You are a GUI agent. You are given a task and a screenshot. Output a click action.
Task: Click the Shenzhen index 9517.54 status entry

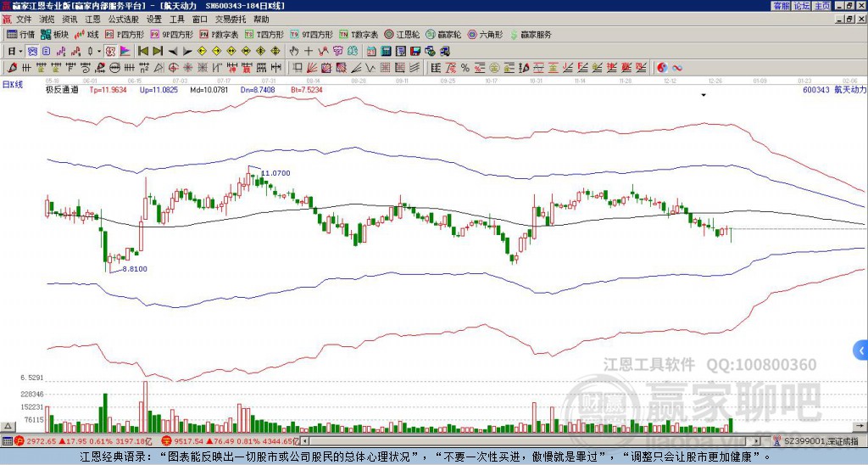click(231, 441)
